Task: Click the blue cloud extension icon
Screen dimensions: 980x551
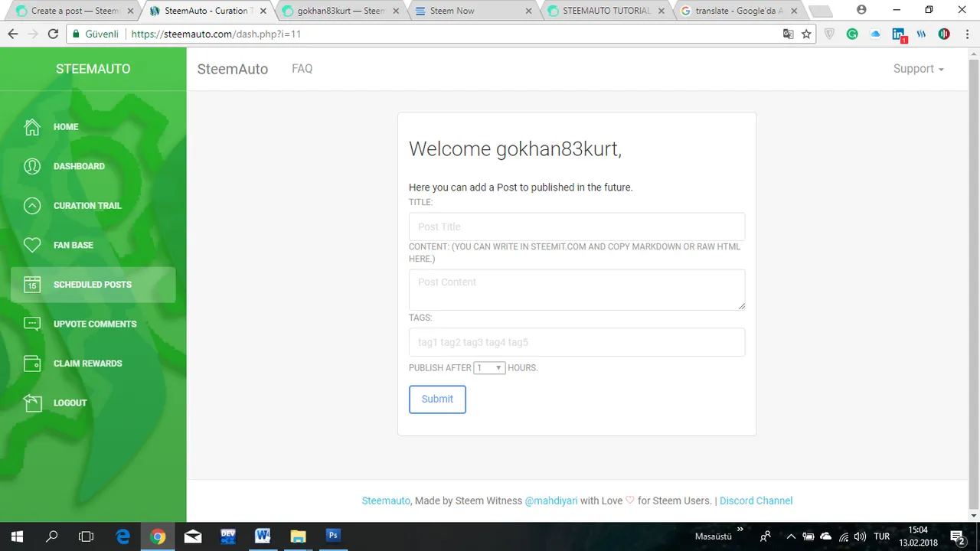Action: (875, 34)
